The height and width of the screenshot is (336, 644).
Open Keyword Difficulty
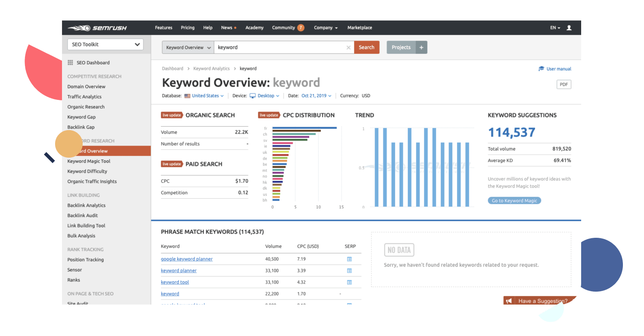click(x=87, y=171)
